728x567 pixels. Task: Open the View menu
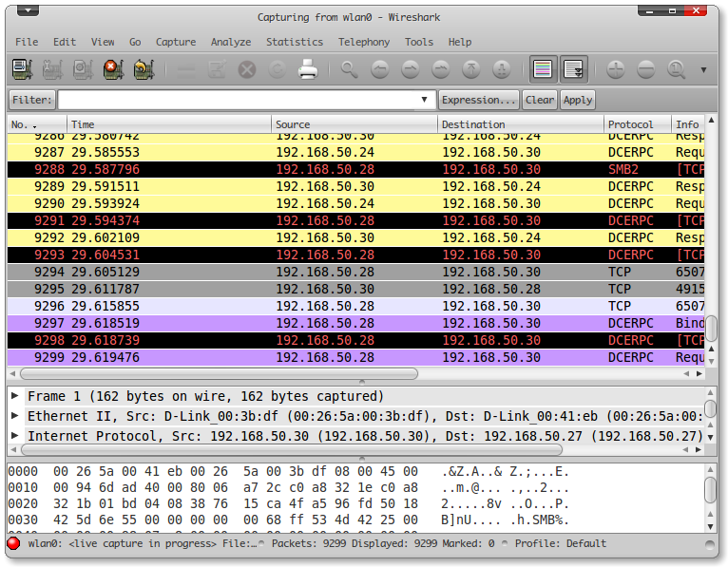[x=102, y=42]
